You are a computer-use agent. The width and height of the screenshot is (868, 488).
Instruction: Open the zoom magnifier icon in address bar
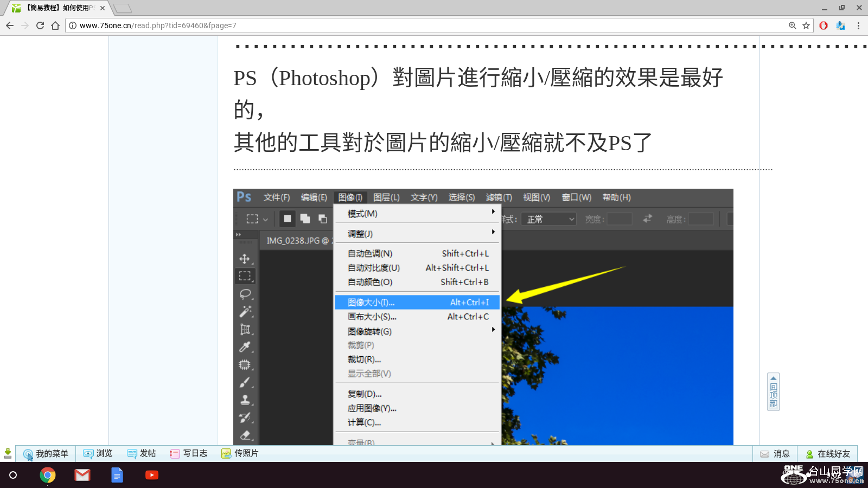pos(793,25)
